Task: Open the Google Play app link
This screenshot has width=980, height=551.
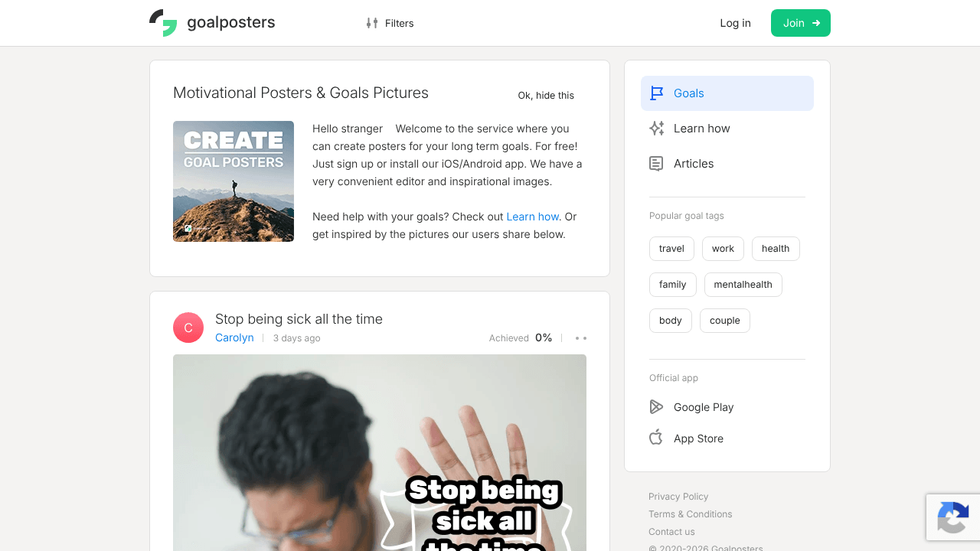Action: pyautogui.click(x=691, y=407)
